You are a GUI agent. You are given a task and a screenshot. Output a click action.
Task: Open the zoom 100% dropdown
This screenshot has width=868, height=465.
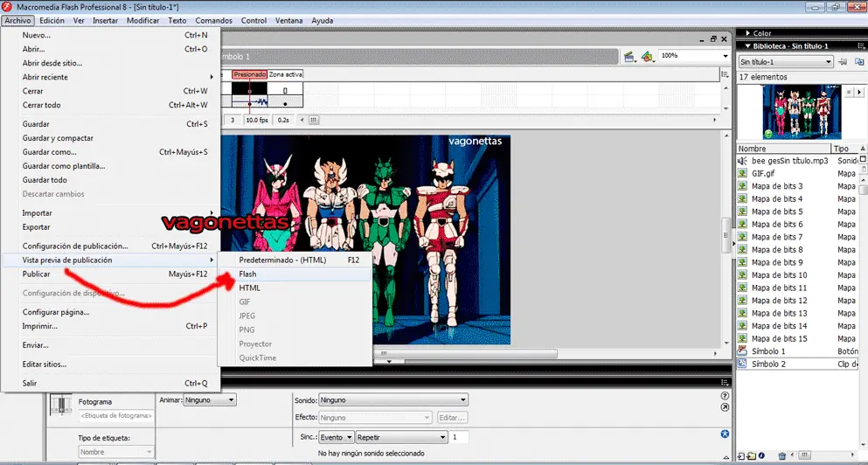726,56
